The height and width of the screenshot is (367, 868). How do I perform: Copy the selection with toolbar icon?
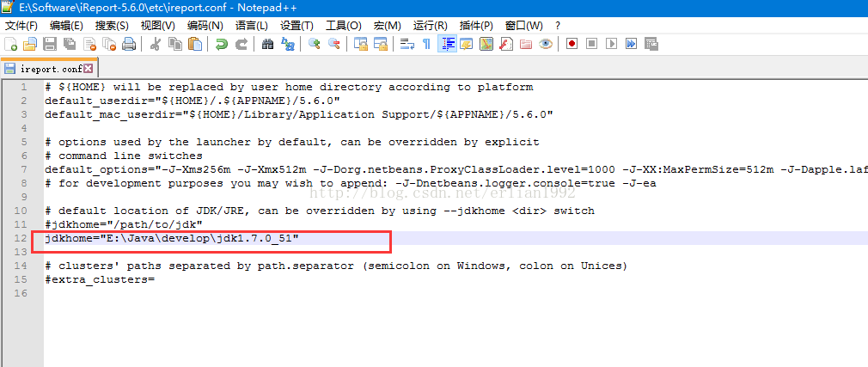point(175,45)
